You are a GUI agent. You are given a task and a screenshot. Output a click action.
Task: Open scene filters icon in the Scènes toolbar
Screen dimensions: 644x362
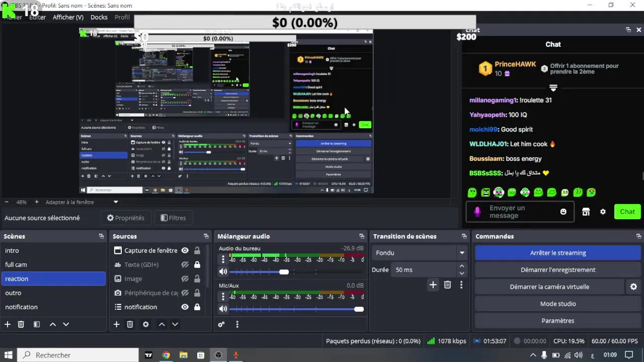point(37,324)
